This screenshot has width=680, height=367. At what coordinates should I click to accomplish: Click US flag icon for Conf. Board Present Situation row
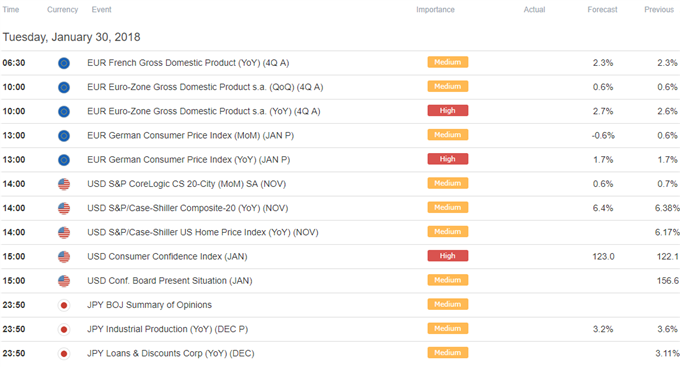[64, 281]
